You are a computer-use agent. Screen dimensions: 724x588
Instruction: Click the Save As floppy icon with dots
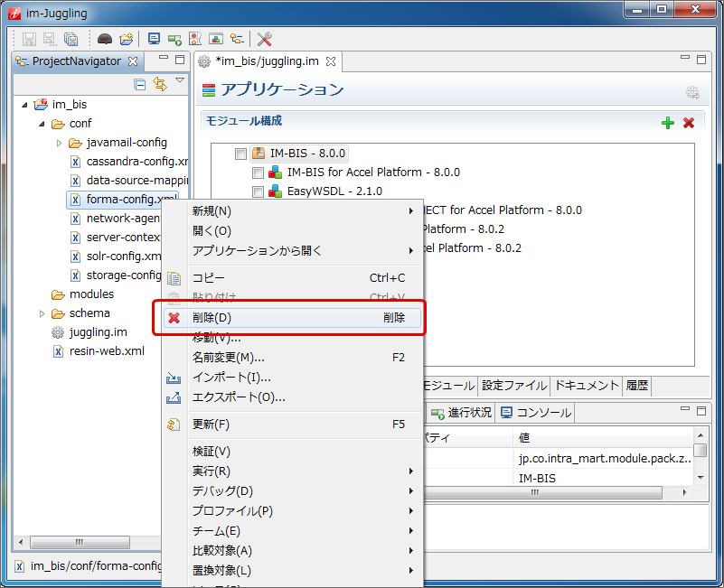[50, 39]
